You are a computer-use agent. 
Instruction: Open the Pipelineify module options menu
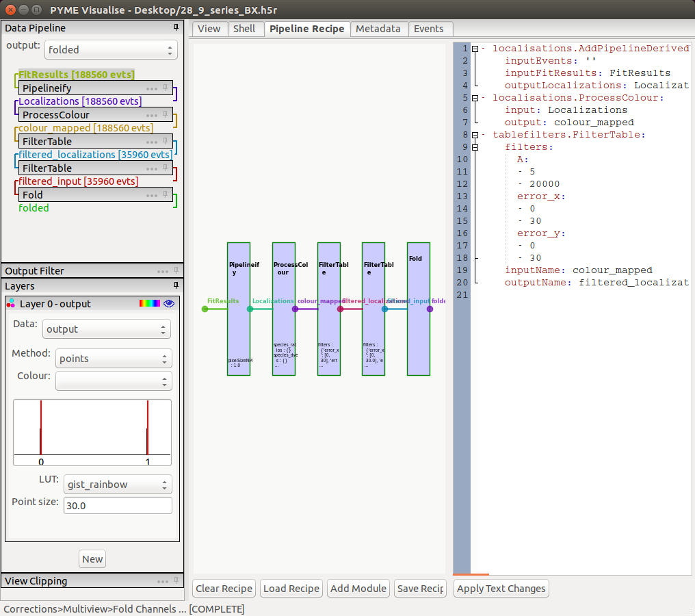click(153, 88)
